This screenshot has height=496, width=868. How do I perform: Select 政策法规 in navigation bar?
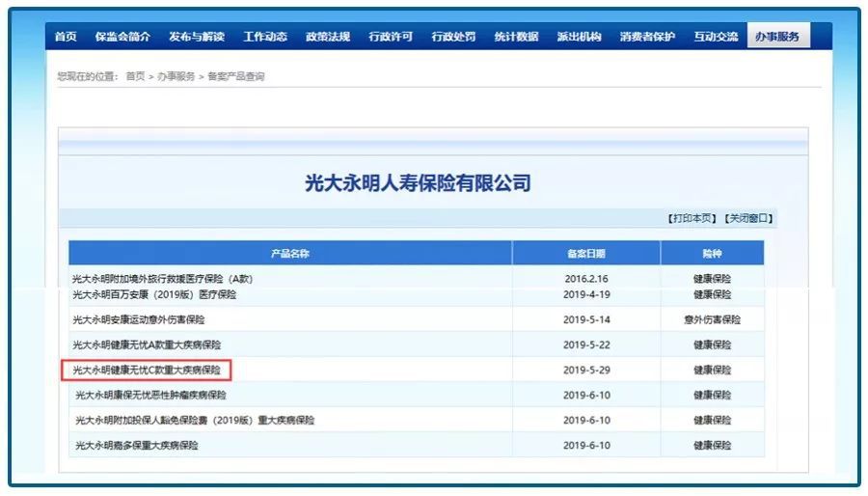tap(328, 37)
